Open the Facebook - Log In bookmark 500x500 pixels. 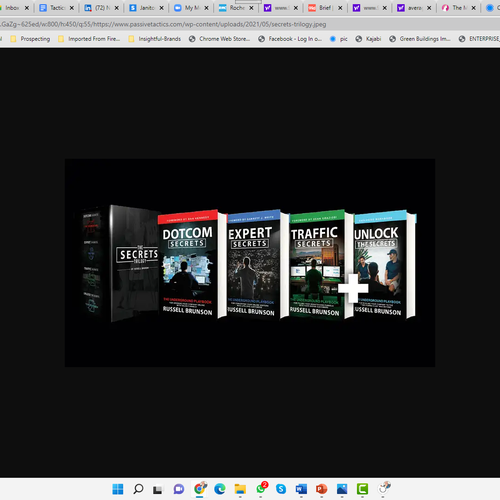[x=290, y=39]
